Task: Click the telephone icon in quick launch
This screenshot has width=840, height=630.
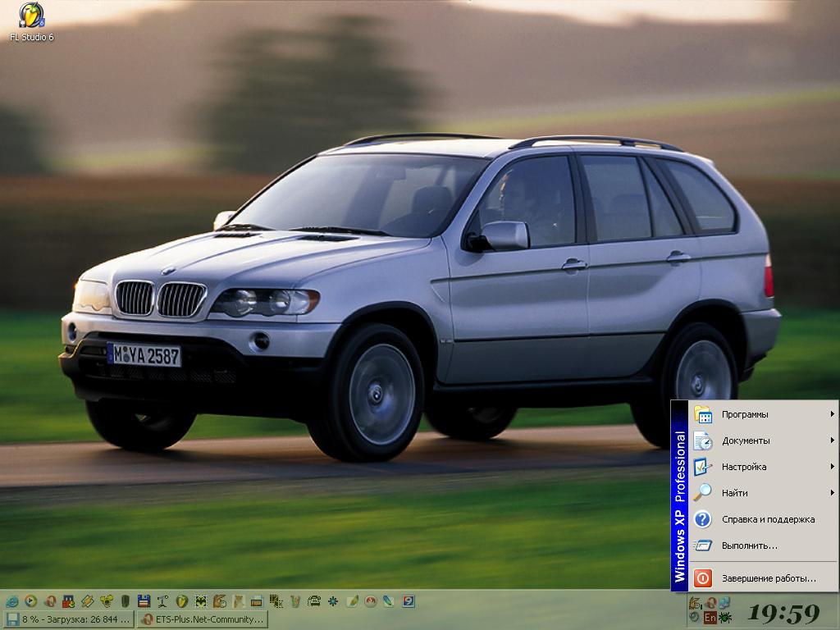Action: click(x=313, y=600)
